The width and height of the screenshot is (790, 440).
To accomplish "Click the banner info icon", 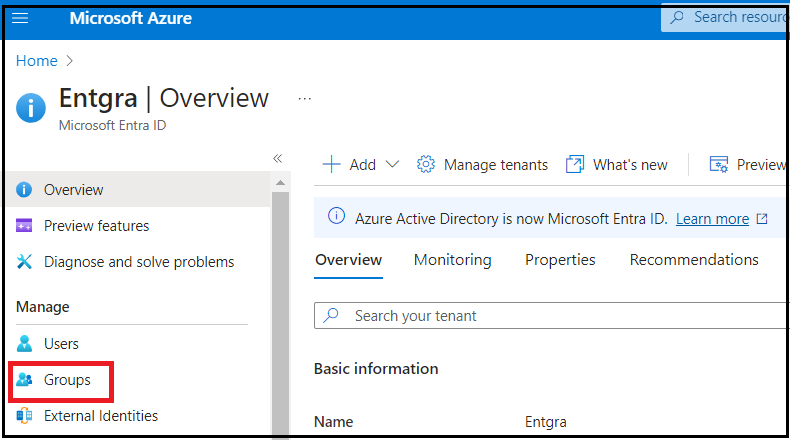I will point(336,216).
